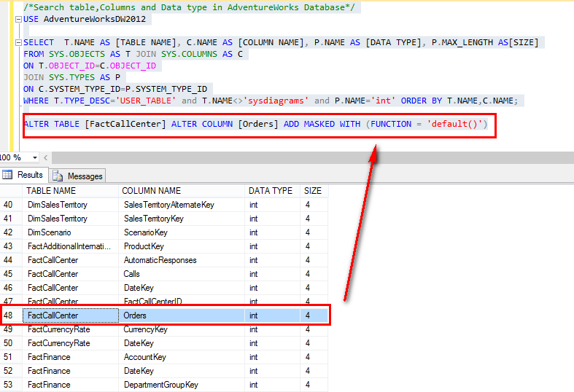Click the DateKey cell in row 52
This screenshot has width=574, height=392.
click(x=182, y=371)
